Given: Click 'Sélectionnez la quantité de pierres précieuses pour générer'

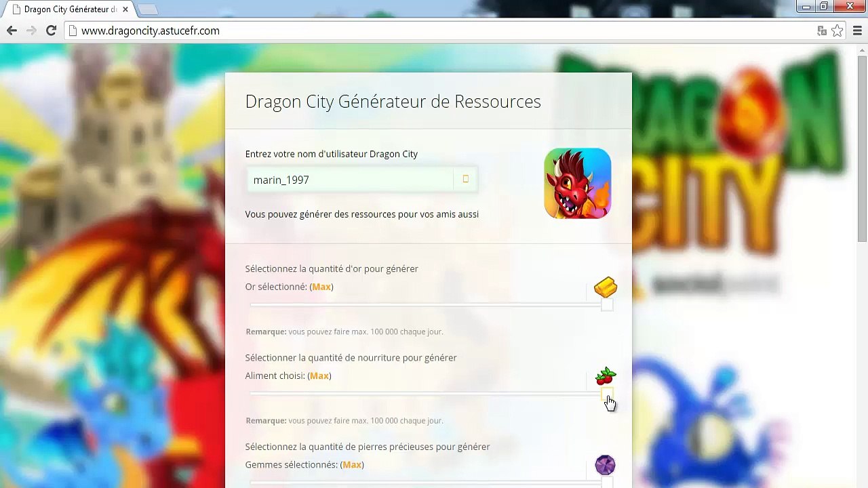Looking at the screenshot, I should (x=368, y=447).
